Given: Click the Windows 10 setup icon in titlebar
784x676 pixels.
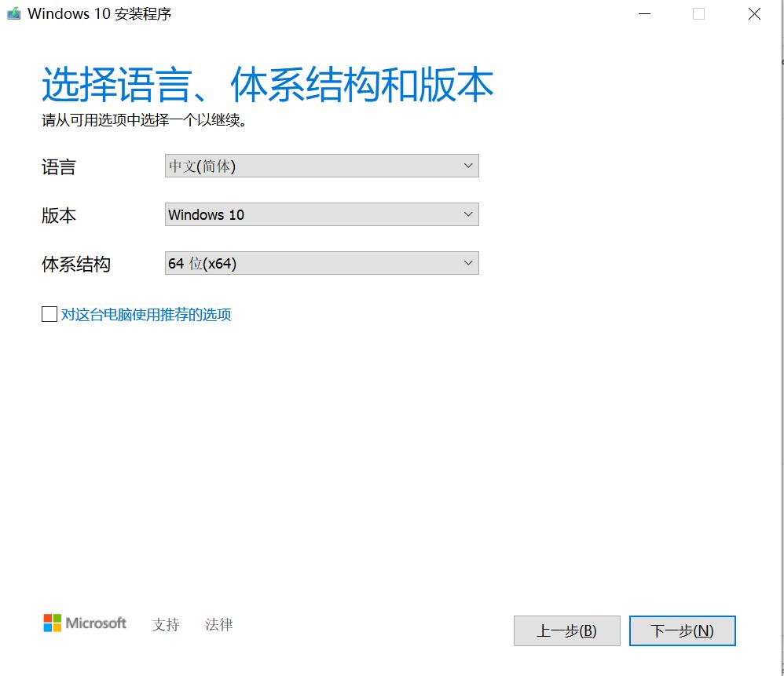Looking at the screenshot, I should coord(12,13).
